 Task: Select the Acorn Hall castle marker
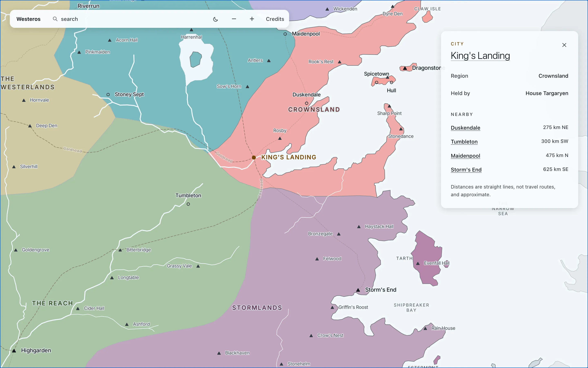pyautogui.click(x=110, y=40)
